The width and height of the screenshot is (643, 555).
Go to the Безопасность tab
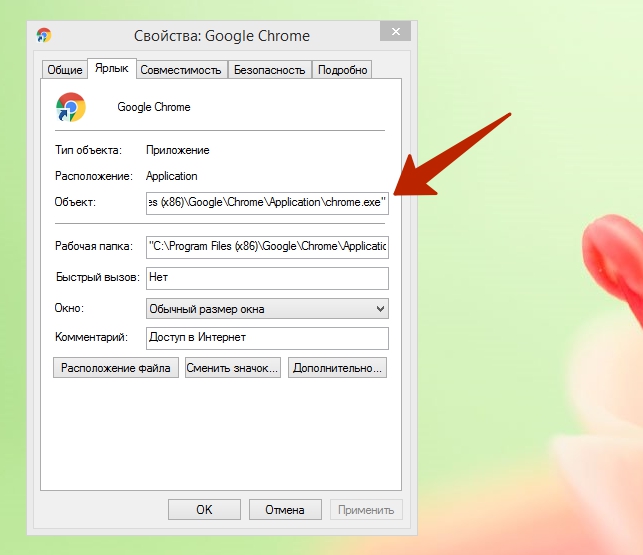tap(269, 70)
